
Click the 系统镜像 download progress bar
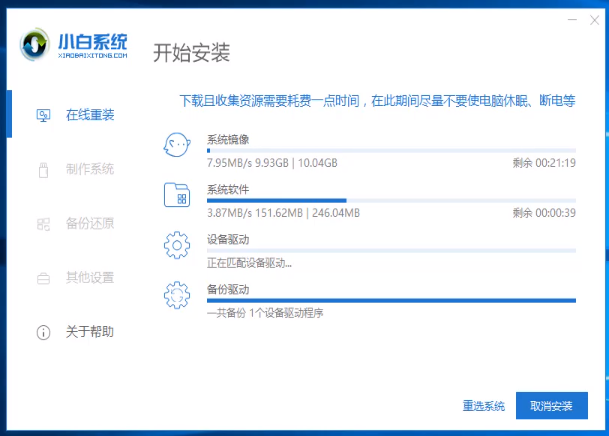[x=390, y=150]
